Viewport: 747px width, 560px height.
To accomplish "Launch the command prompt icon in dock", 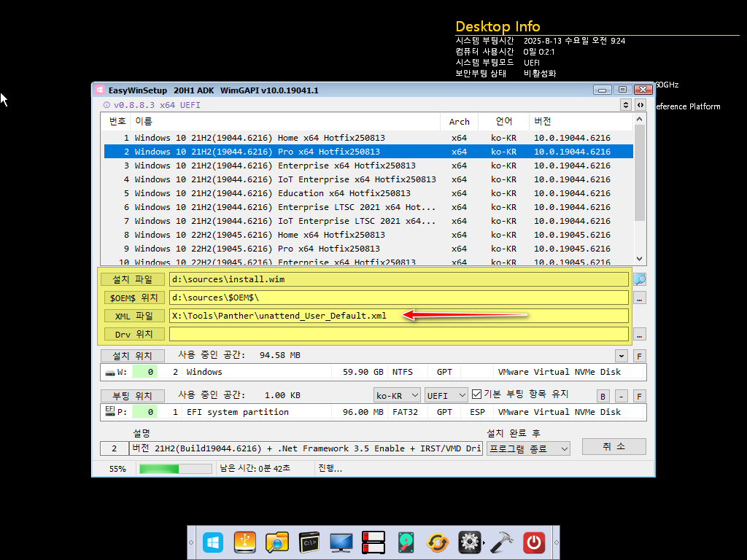I will 309,542.
